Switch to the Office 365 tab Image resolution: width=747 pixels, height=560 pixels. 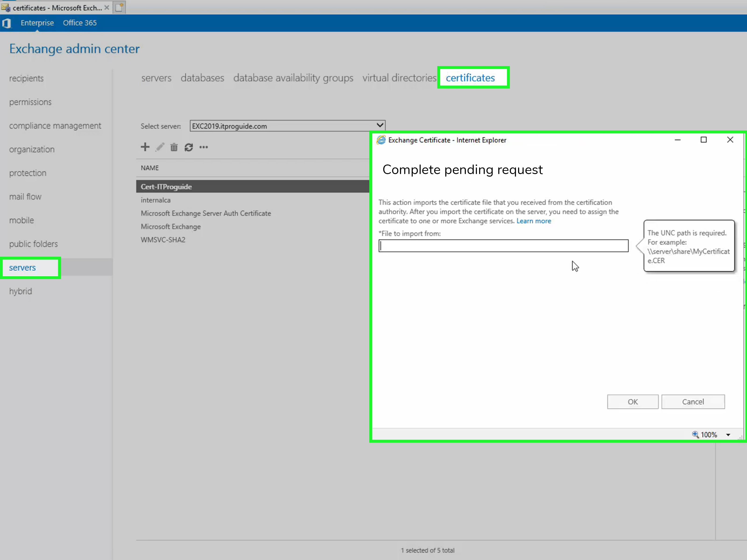(80, 23)
